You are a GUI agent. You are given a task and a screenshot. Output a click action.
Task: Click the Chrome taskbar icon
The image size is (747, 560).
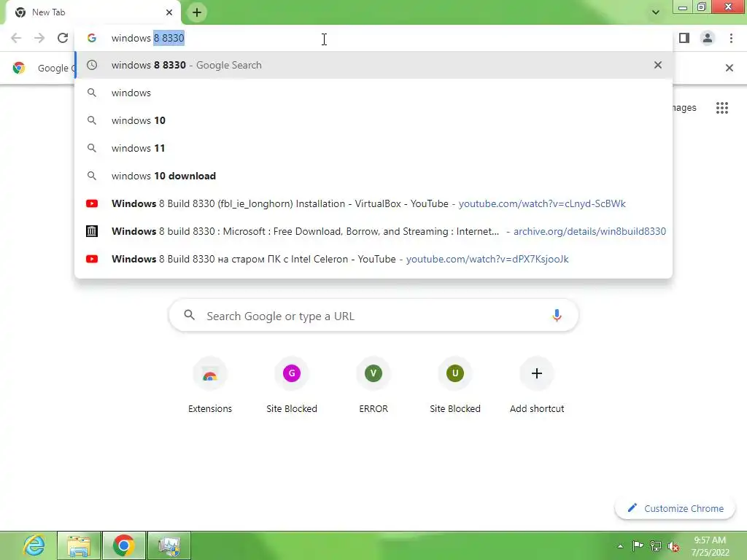(x=123, y=545)
